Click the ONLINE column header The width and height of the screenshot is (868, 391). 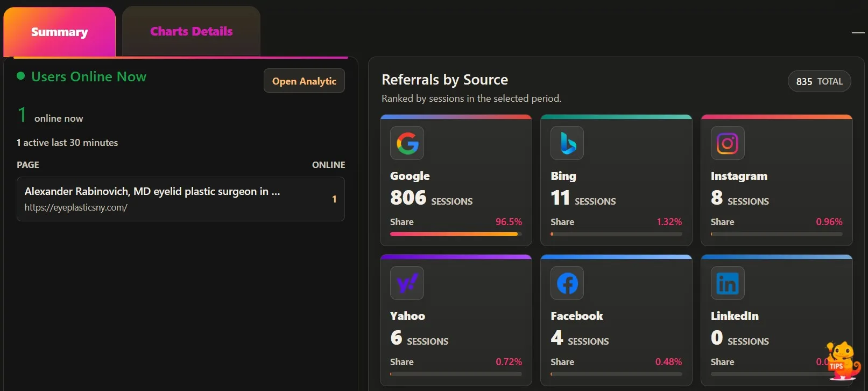329,165
